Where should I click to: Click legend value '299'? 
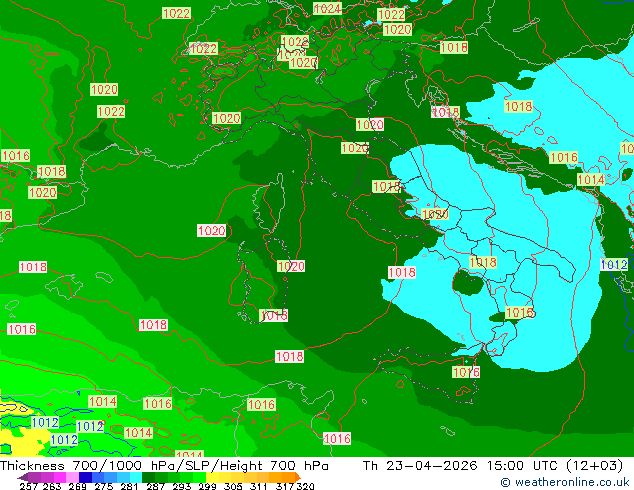pyautogui.click(x=207, y=486)
